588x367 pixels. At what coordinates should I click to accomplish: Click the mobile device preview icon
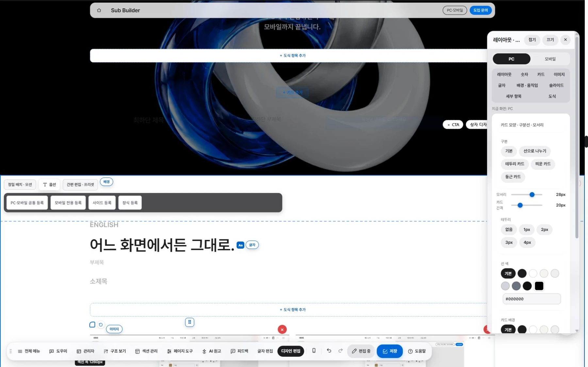[314, 351]
